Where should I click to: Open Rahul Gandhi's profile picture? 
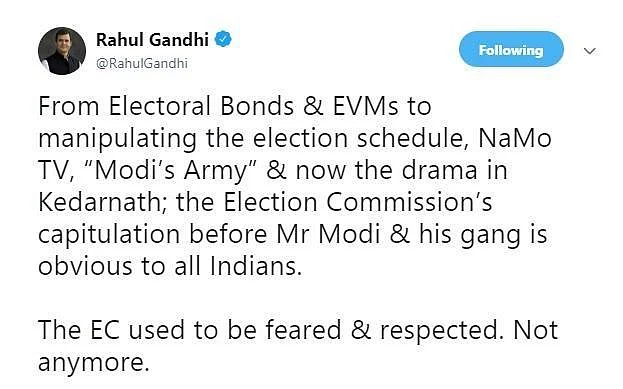[x=62, y=51]
